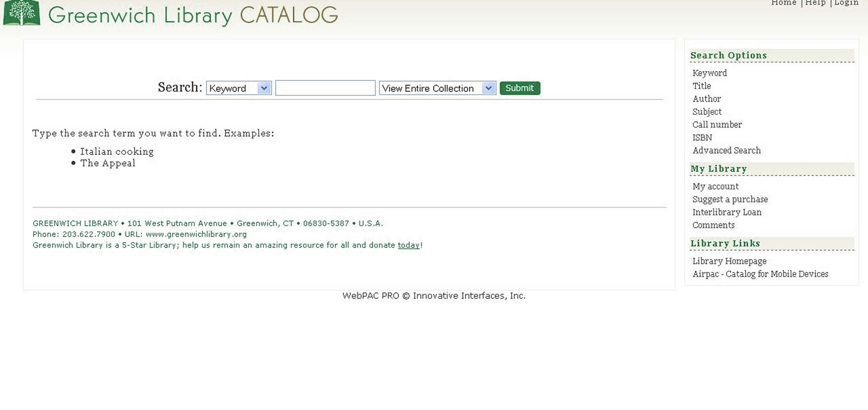
Task: Open My account page
Action: (x=715, y=186)
